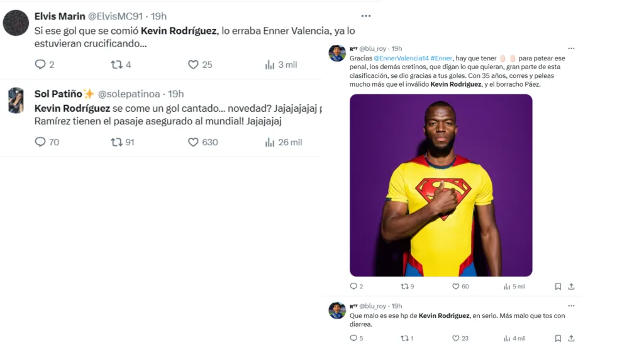The width and height of the screenshot is (644, 362).
Task: Retweet the Superman image tweet
Action: (405, 287)
